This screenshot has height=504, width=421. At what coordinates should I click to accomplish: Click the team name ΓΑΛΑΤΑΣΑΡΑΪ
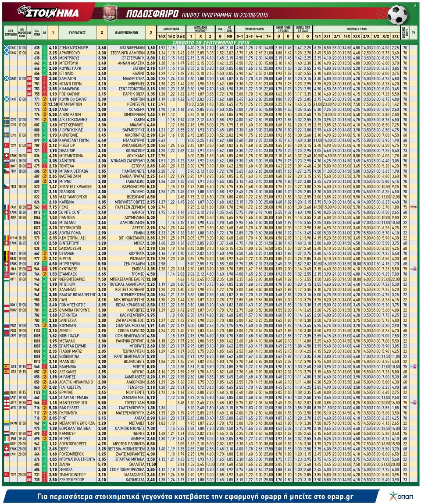[135, 475]
